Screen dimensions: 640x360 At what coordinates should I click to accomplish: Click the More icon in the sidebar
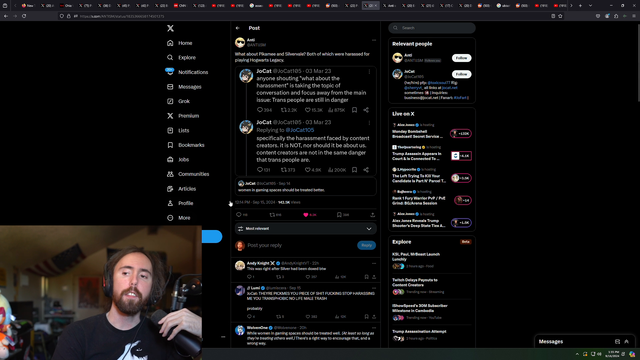click(x=170, y=218)
